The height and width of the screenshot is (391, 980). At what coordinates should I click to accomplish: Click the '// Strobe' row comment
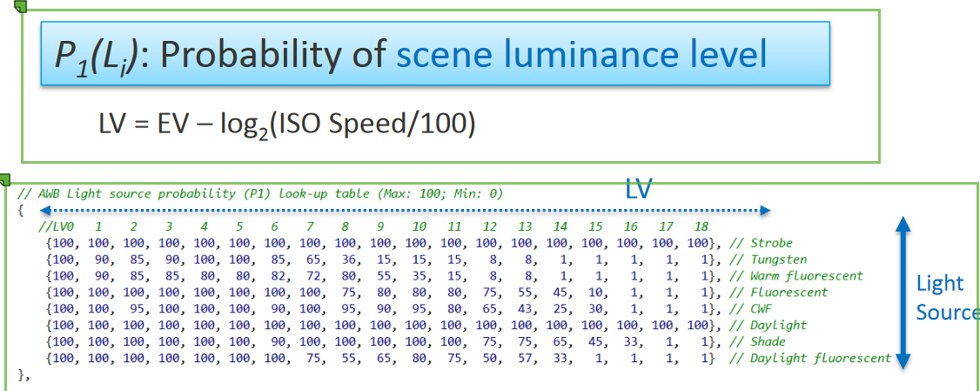(760, 243)
